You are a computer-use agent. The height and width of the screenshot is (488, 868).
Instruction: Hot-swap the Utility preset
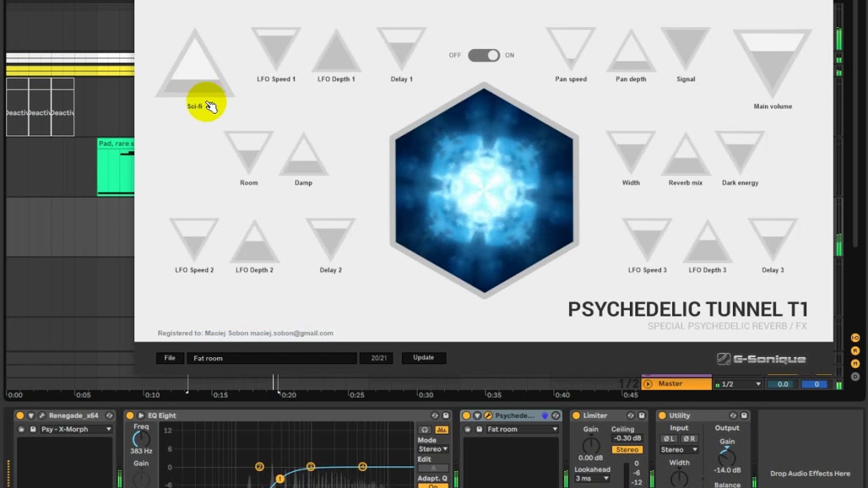coord(733,415)
